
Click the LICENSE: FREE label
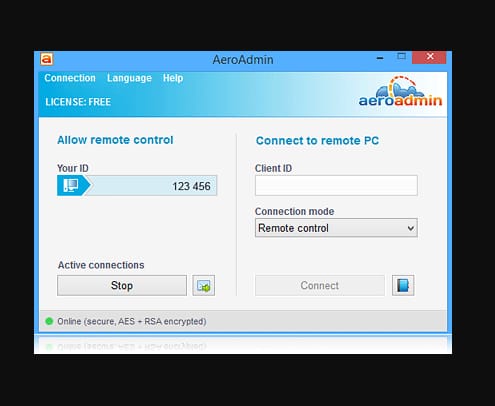tap(78, 102)
